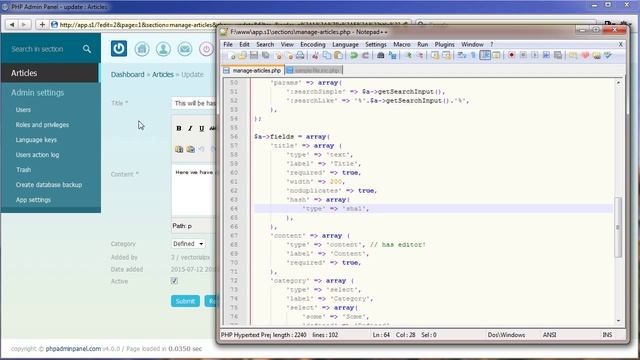Click the New file icon in Notepad++
Screen dimensions: 640x360
231,55
